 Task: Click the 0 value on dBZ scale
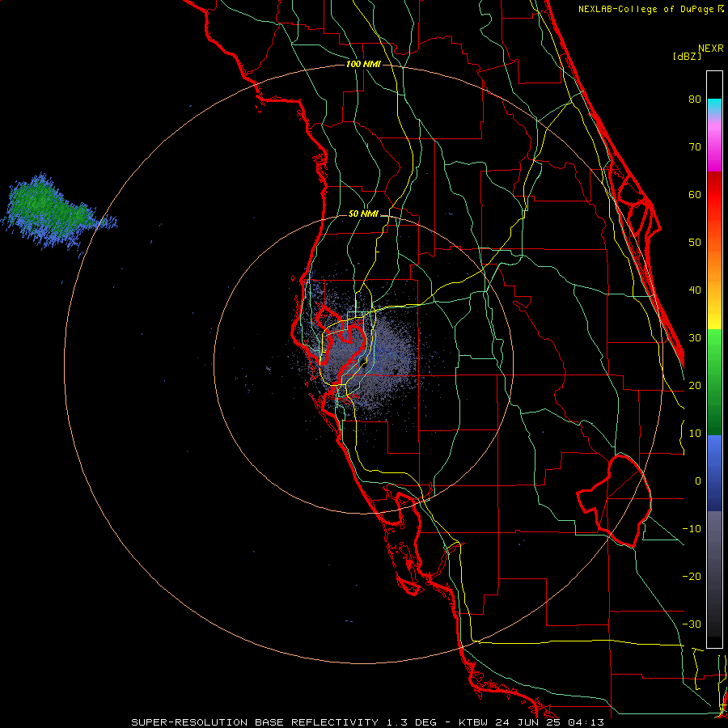[698, 481]
